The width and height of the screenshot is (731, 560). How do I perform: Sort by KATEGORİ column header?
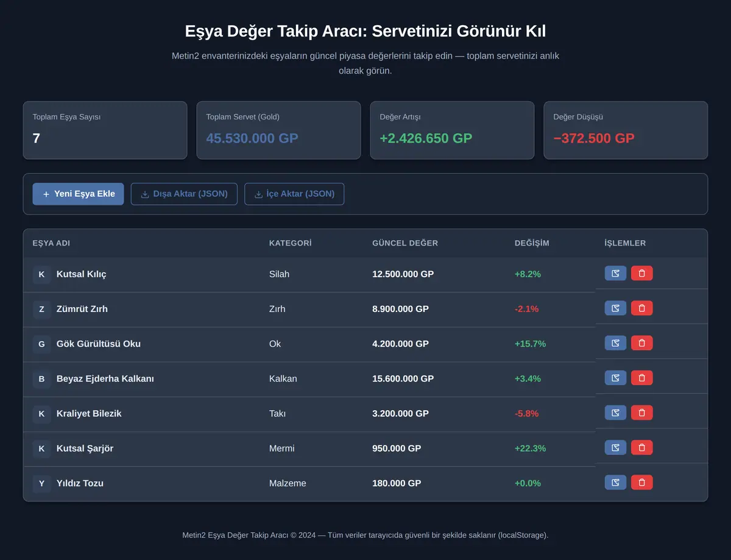tap(290, 243)
